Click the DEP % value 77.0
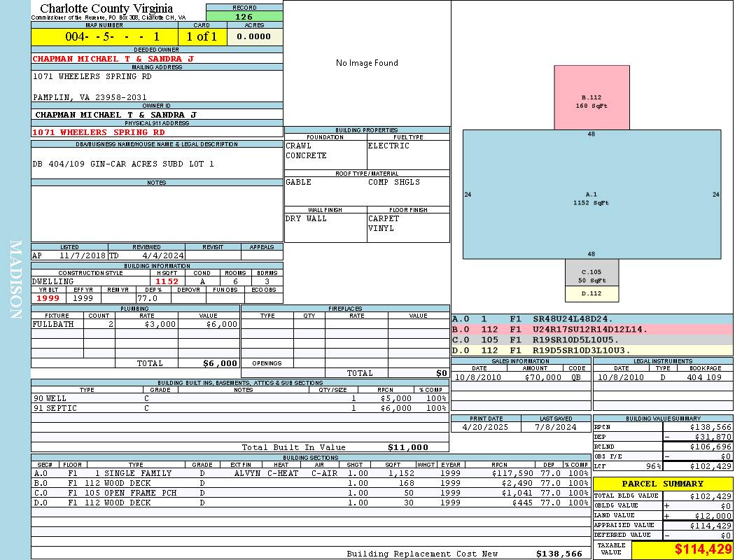Screen dimensions: 735x560 click(147, 298)
